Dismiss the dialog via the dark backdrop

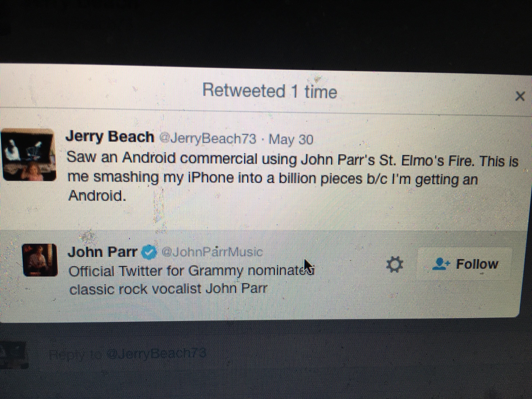[266, 30]
